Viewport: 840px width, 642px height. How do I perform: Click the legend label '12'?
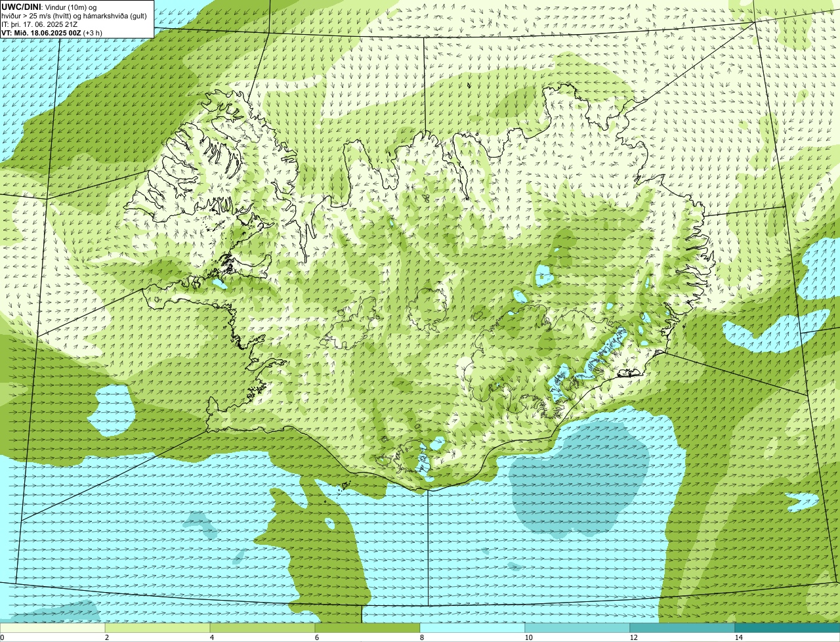[x=633, y=637]
